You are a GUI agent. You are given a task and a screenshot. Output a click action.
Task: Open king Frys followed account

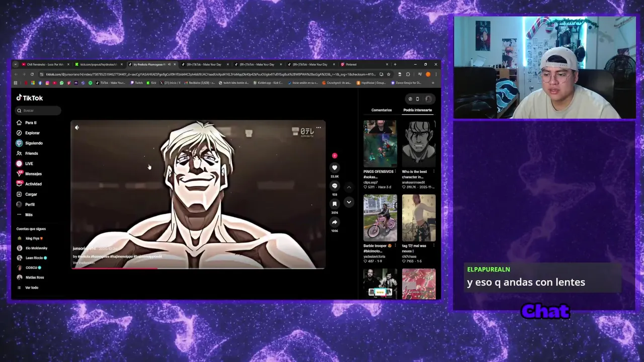click(x=30, y=238)
